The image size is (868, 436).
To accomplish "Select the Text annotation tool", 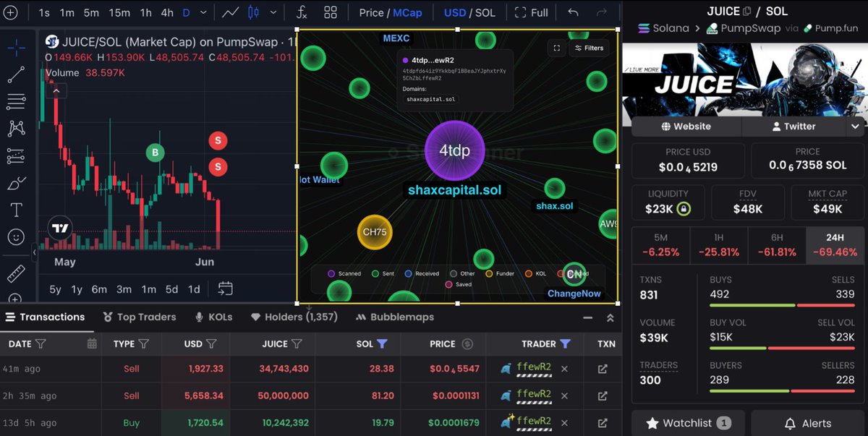I will click(x=16, y=210).
